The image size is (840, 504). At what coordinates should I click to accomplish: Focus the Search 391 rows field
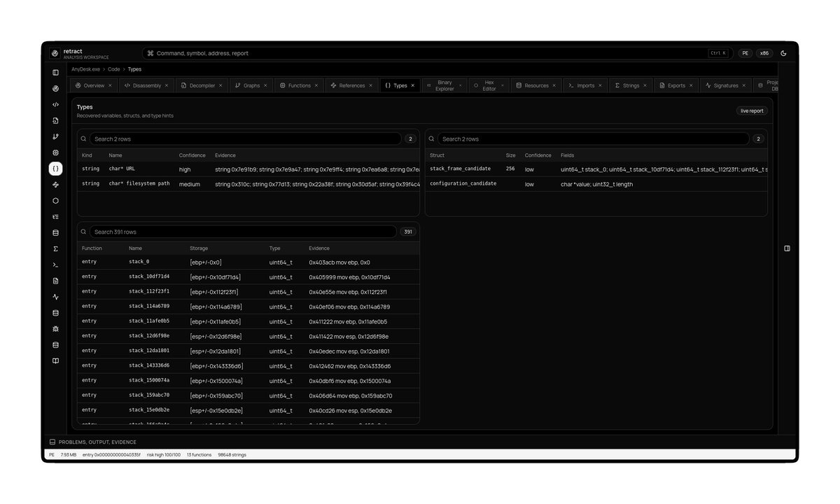tap(243, 232)
